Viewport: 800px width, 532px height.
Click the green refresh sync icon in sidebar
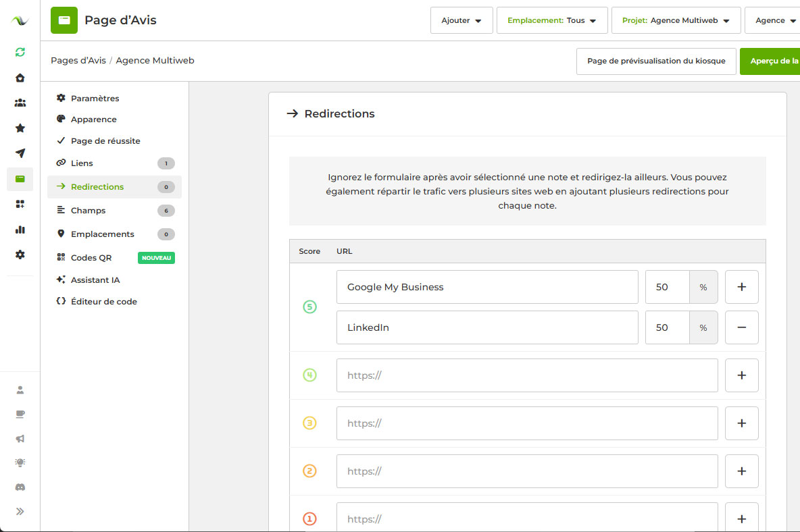point(20,52)
